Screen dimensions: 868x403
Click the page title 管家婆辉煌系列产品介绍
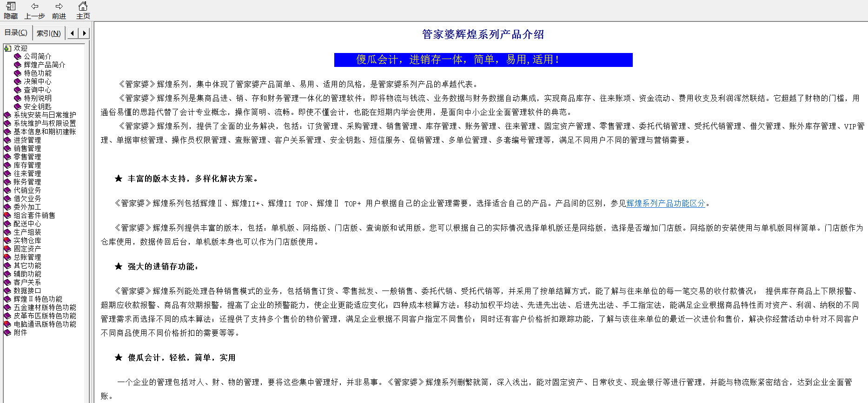point(483,34)
